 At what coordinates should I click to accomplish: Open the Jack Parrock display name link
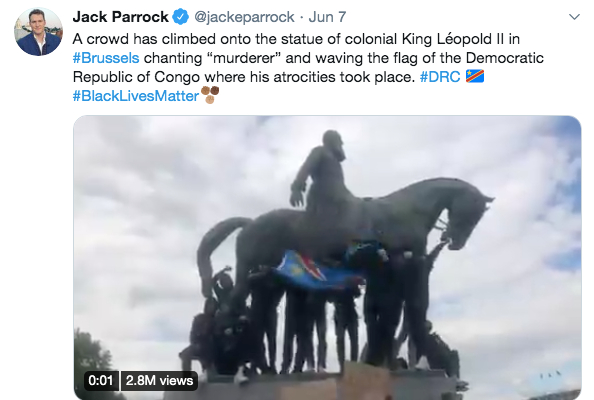point(120,17)
